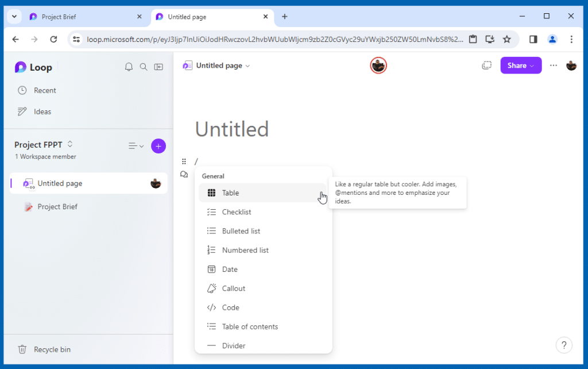The width and height of the screenshot is (588, 369).
Task: Expand the Untitled page title dropdown
Action: pos(247,66)
